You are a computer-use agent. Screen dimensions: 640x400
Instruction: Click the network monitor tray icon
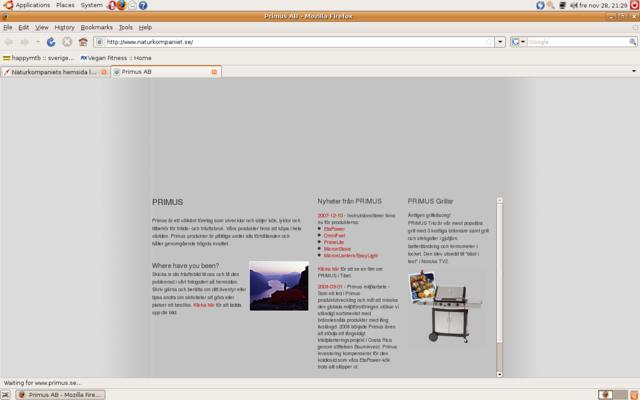[562, 5]
